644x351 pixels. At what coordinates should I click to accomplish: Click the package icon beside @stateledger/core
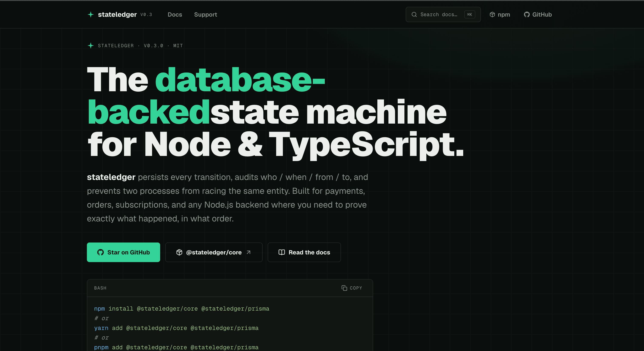[x=179, y=252]
